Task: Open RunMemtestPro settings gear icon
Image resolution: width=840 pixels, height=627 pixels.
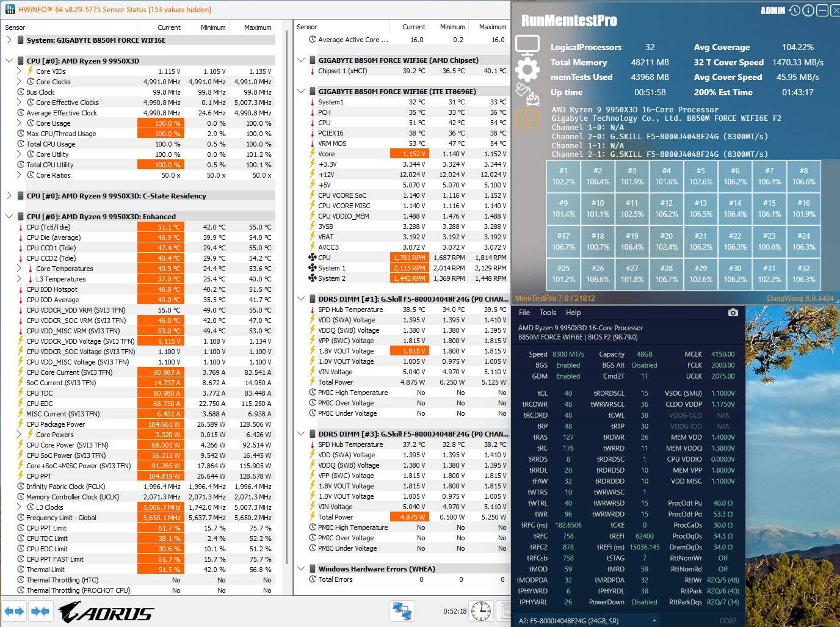Action: coord(527,70)
